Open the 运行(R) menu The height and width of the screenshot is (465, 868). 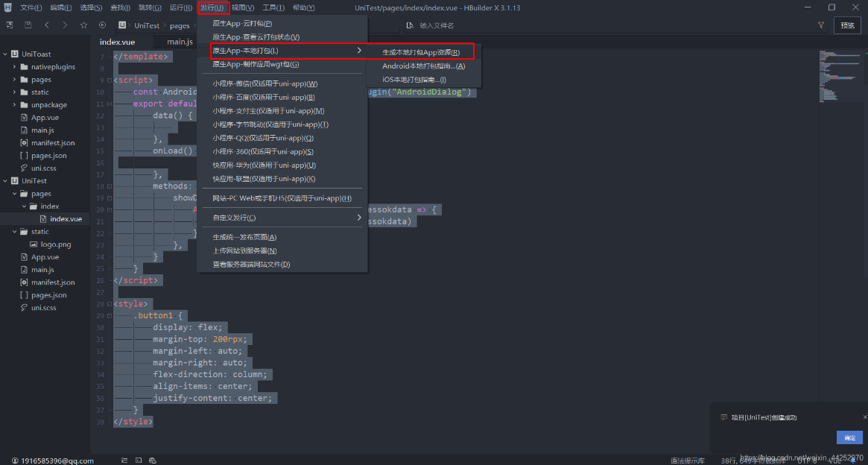coord(180,7)
